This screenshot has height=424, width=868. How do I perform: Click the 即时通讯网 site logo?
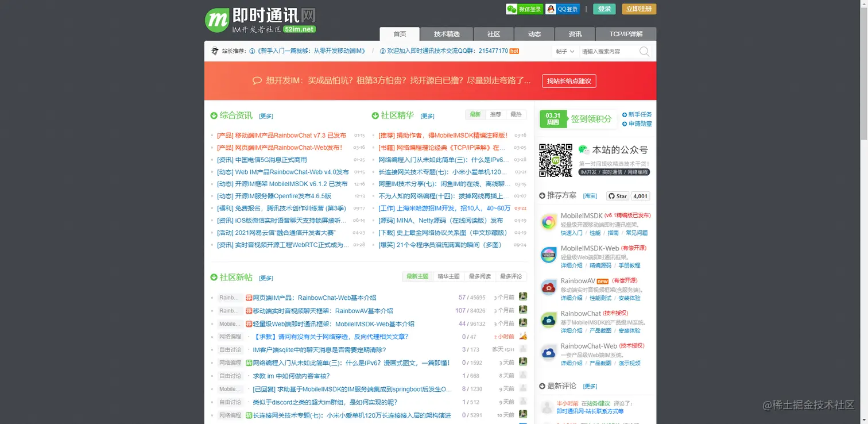tap(261, 20)
